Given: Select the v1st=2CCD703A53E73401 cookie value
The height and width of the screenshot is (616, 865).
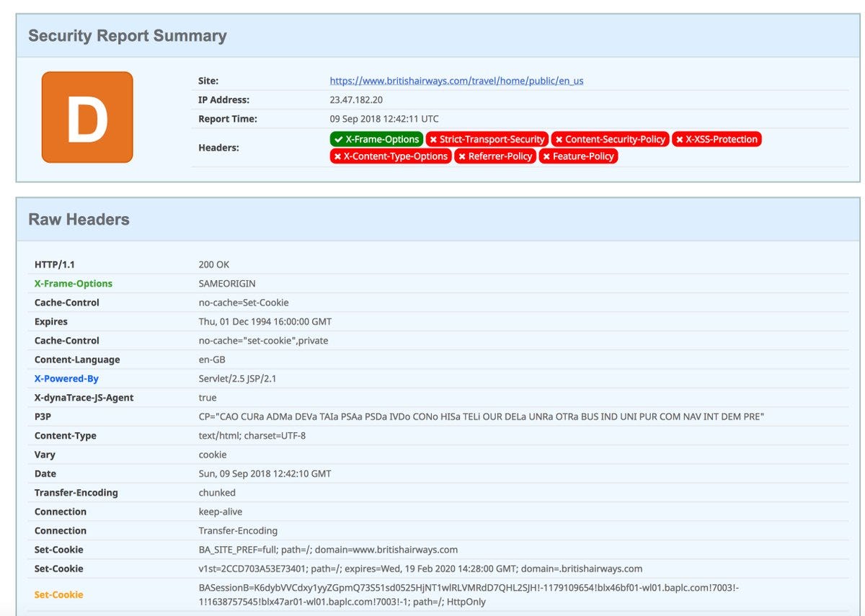Looking at the screenshot, I should [420, 568].
